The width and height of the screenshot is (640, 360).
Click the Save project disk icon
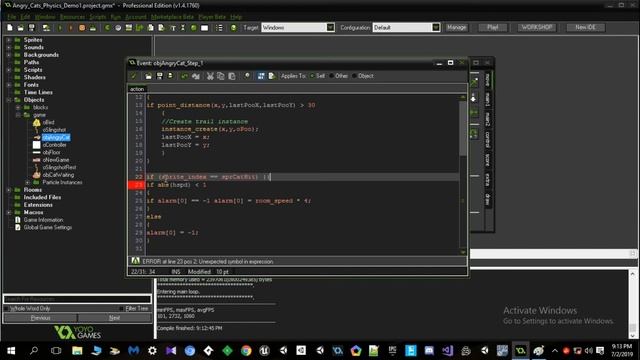pyautogui.click(x=31, y=27)
